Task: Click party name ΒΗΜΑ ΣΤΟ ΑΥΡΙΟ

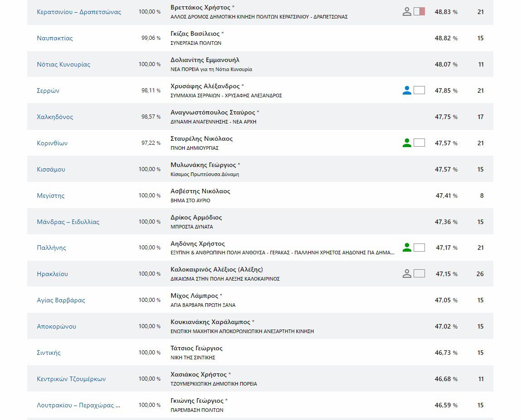Action: (x=190, y=200)
